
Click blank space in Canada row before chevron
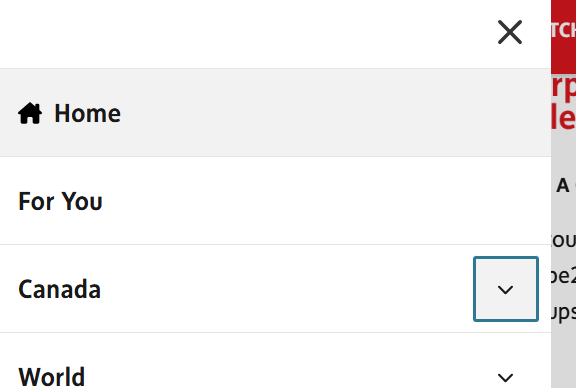click(287, 289)
